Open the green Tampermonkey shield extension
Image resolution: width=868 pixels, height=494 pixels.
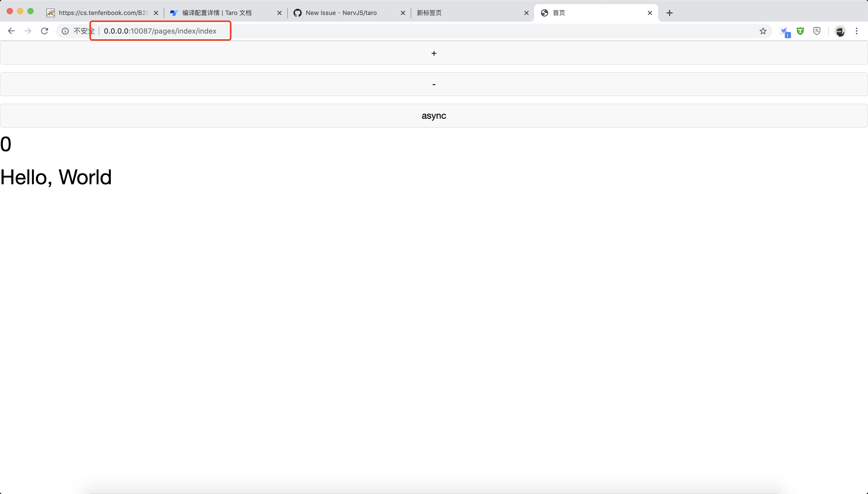(800, 31)
